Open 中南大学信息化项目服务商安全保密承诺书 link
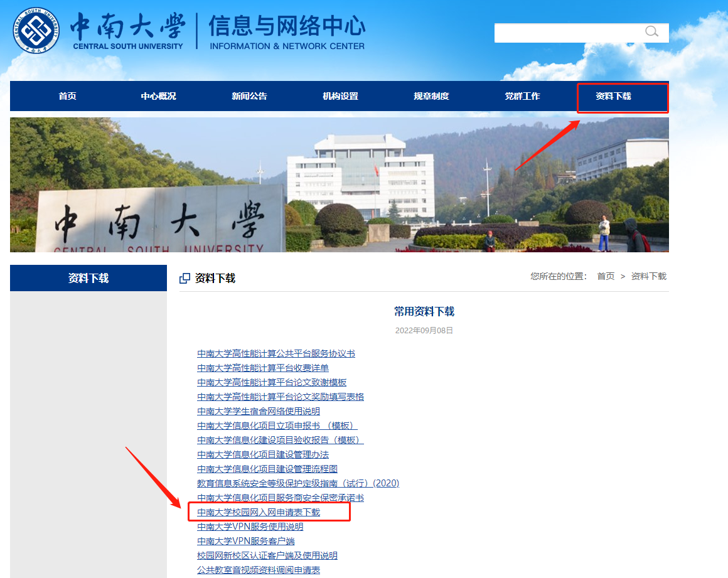The image size is (728, 578). (x=281, y=498)
